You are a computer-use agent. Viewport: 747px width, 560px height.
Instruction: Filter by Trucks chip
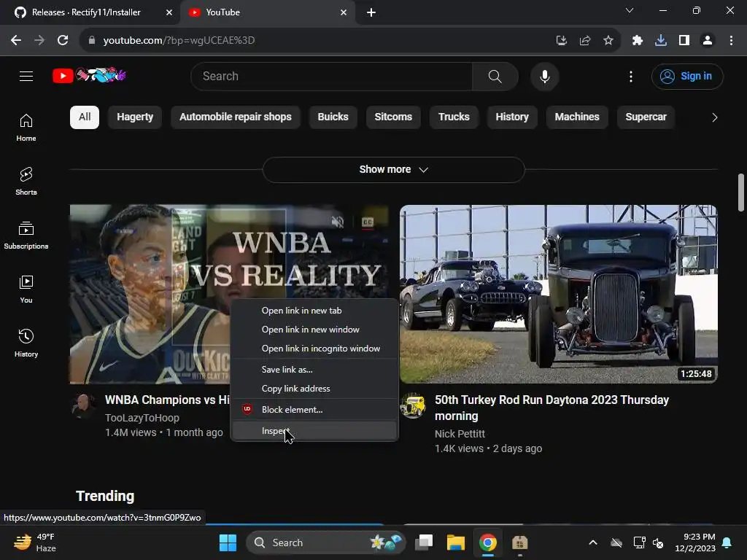coord(454,117)
